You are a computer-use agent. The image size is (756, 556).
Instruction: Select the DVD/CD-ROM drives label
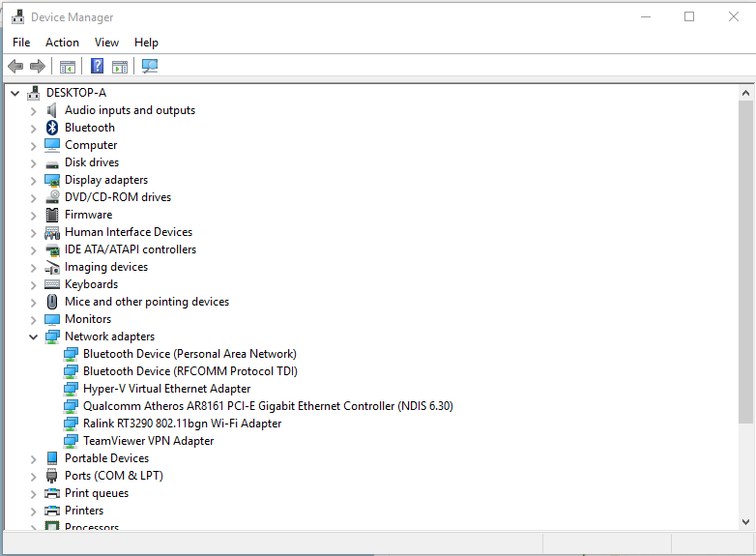[118, 197]
